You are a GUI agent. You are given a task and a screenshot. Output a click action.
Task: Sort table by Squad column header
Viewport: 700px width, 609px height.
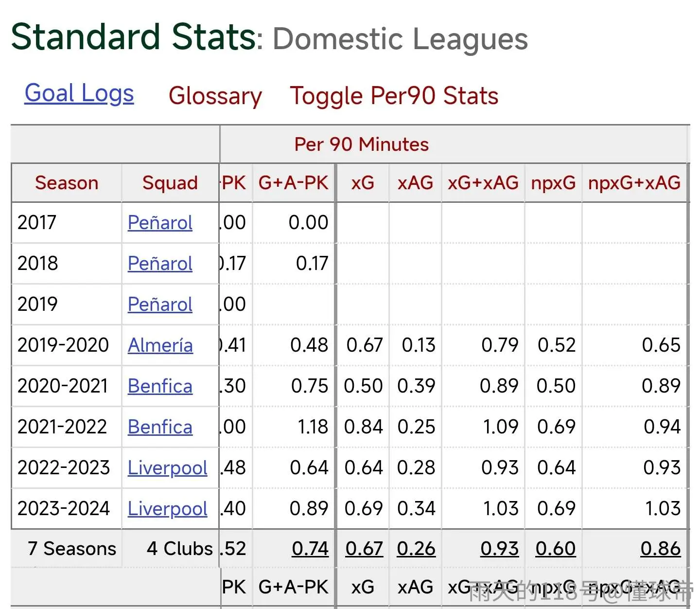(x=170, y=183)
